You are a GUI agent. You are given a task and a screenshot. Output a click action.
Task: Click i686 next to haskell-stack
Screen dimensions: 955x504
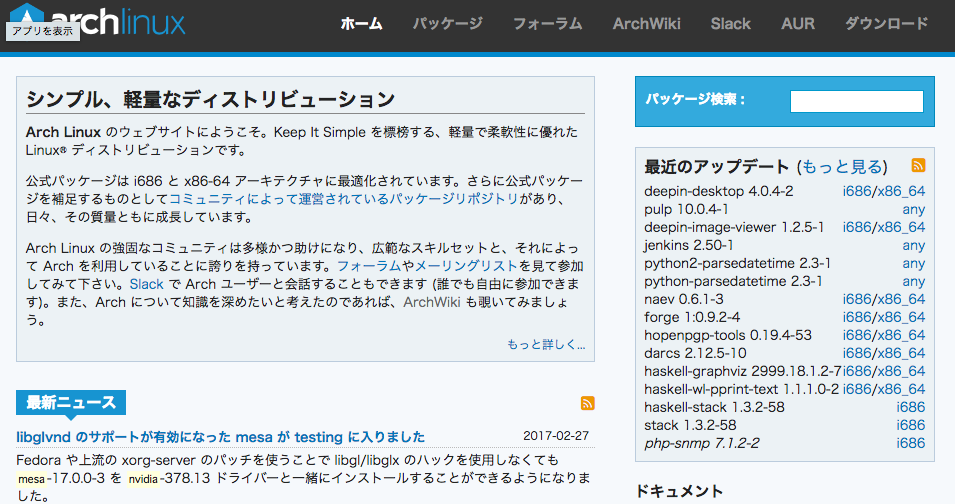(x=911, y=407)
